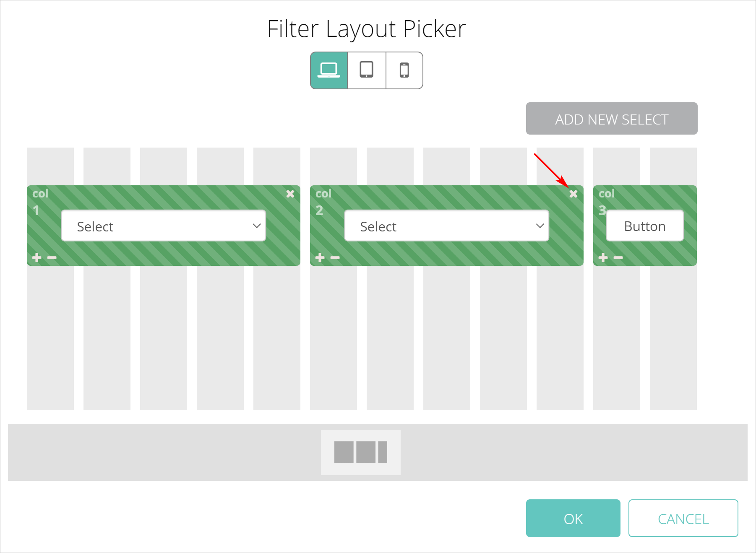
Task: Remove col 1 using its X icon
Action: coord(290,194)
